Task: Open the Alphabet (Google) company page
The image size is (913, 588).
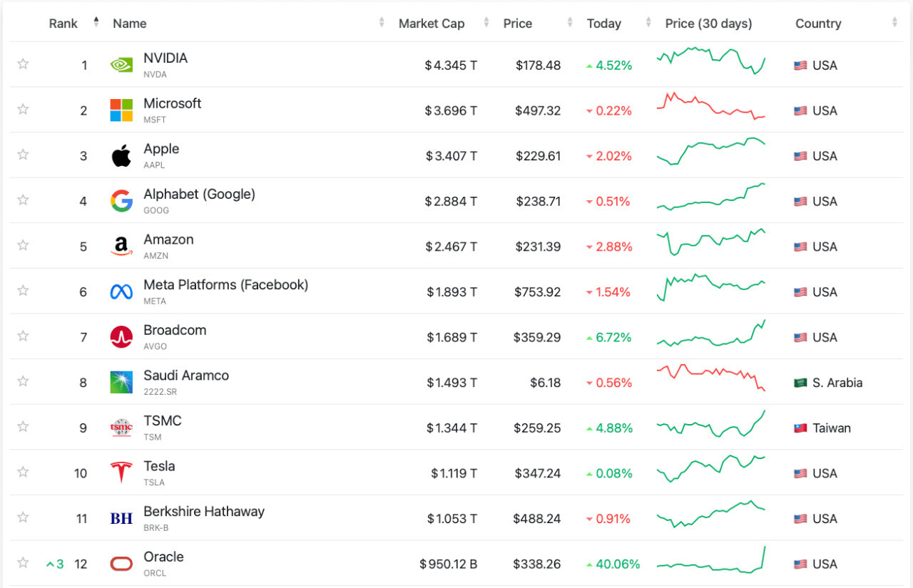Action: point(199,195)
